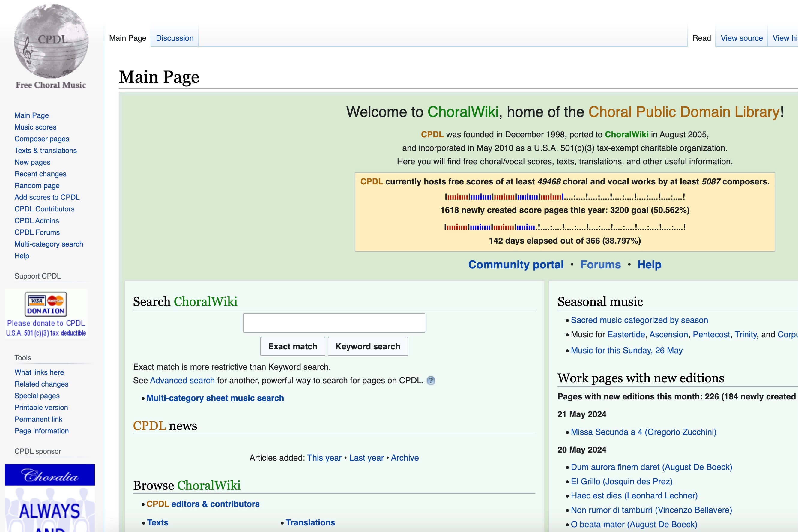Open Haec est dies (Leonhard Lechner)
The image size is (798, 532).
click(634, 496)
